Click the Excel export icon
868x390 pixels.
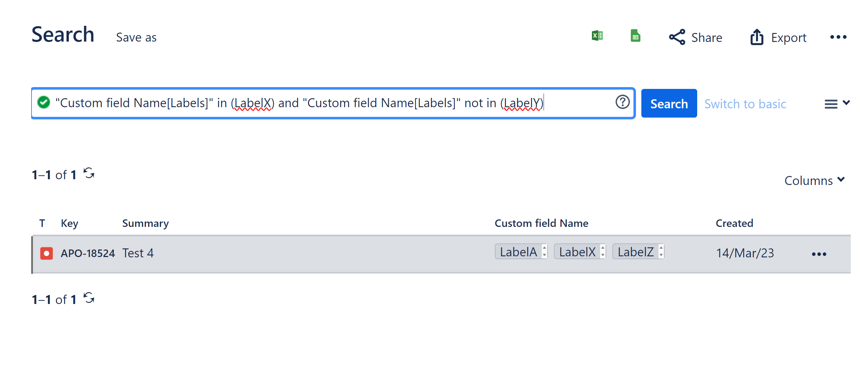coord(597,36)
